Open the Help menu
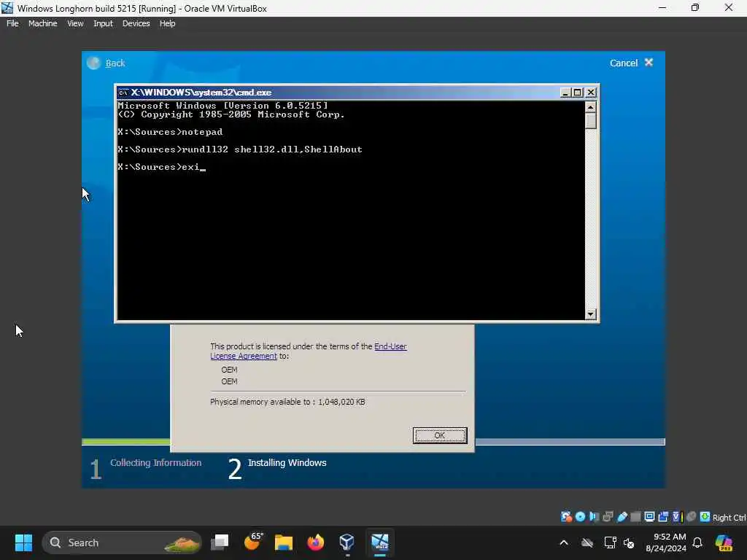Screen dimensions: 747x560 (x=167, y=23)
